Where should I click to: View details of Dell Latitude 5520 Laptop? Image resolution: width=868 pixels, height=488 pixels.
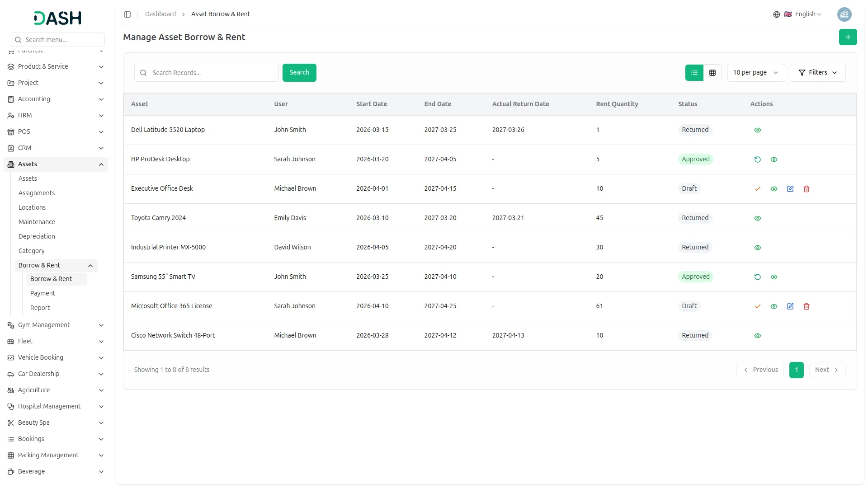757,130
